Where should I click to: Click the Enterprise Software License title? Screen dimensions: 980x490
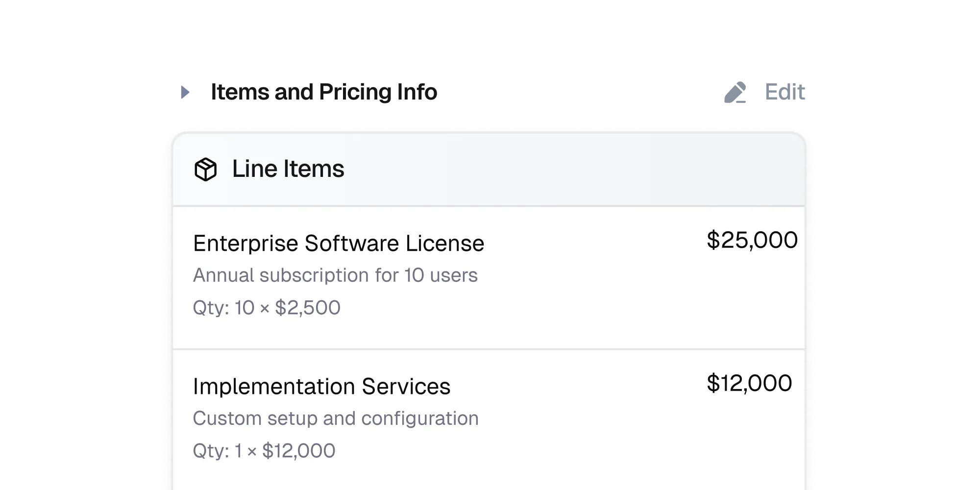[x=338, y=244]
